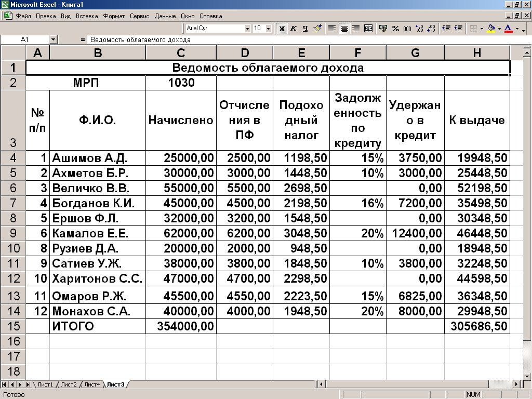The width and height of the screenshot is (532, 399).
Task: Select sheet tab Лист3
Action: pyautogui.click(x=116, y=384)
